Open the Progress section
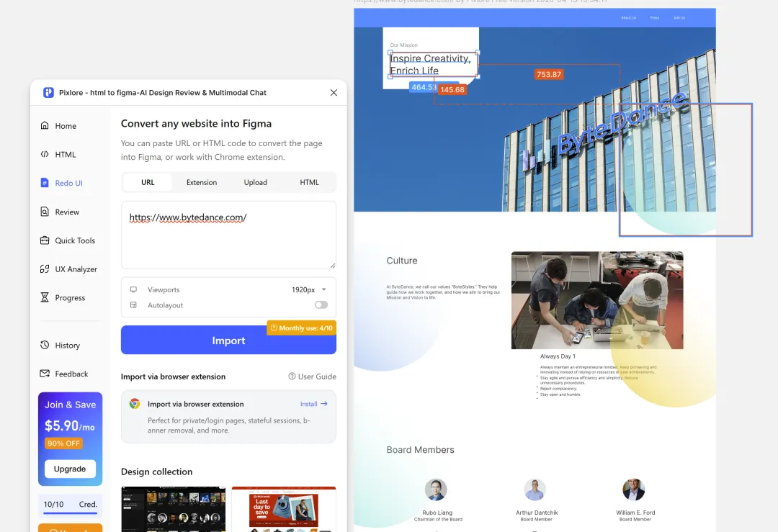The image size is (778, 532). point(63,298)
